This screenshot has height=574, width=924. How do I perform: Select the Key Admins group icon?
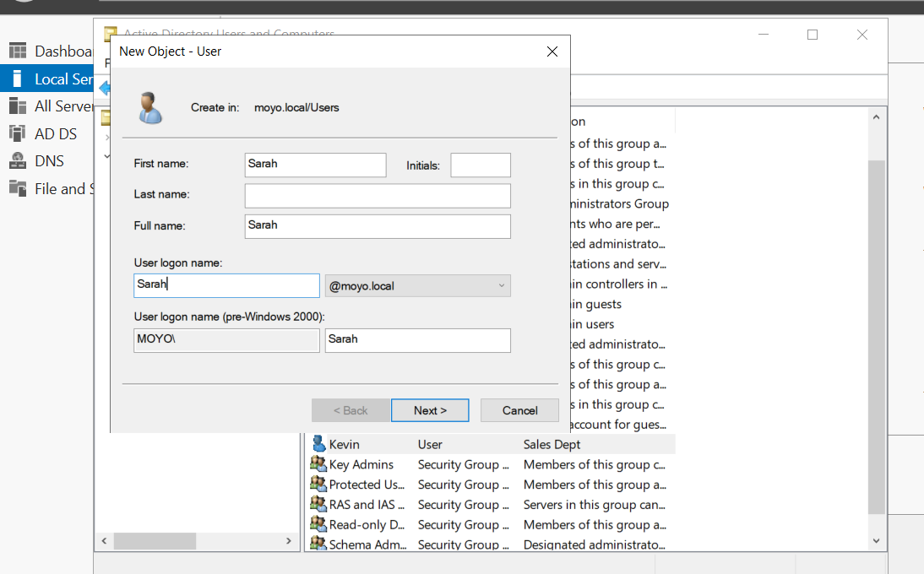point(318,464)
